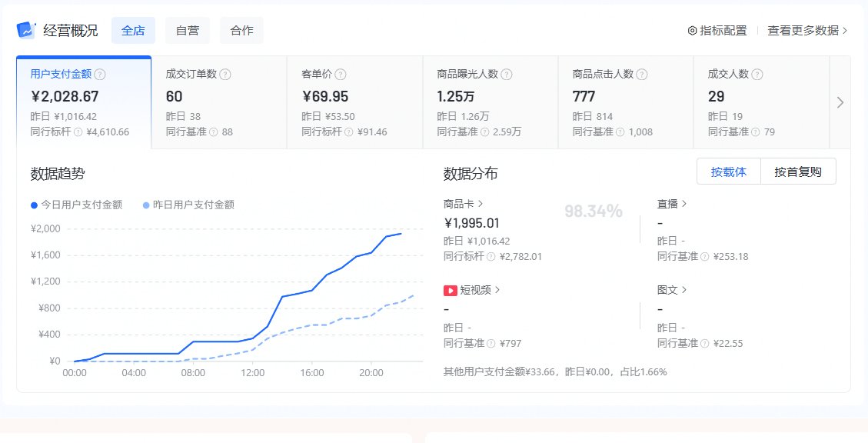868x443 pixels.
Task: Switch to the 自营 tab
Action: pyautogui.click(x=187, y=30)
